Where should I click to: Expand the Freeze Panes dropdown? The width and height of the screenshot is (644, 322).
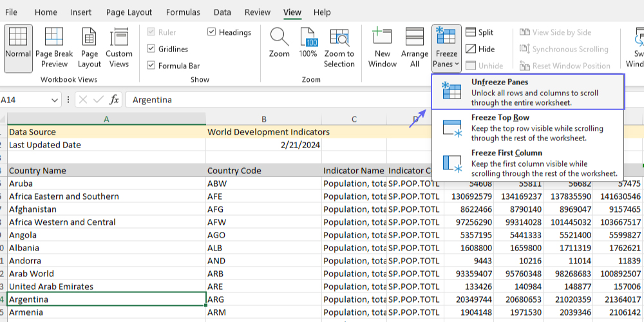click(x=446, y=48)
